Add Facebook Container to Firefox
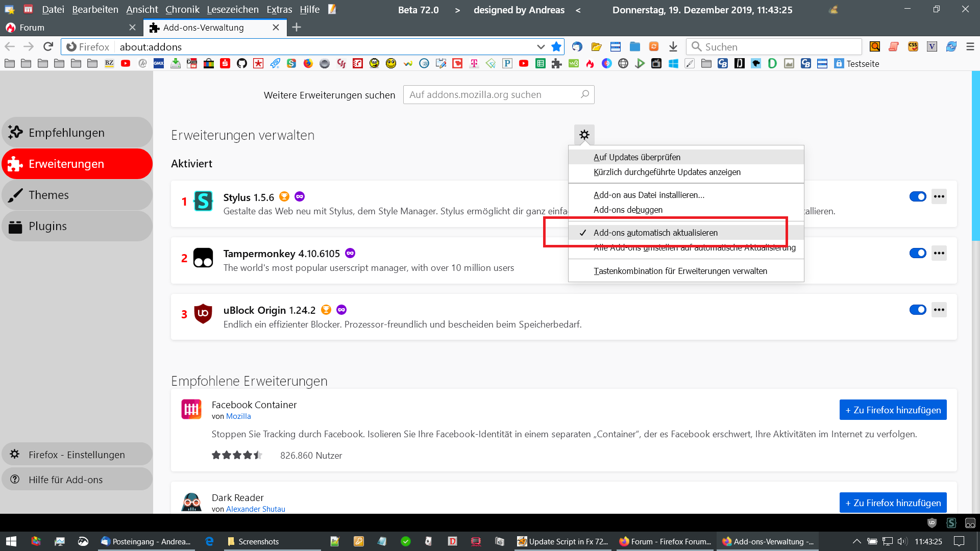980x551 pixels. point(893,410)
